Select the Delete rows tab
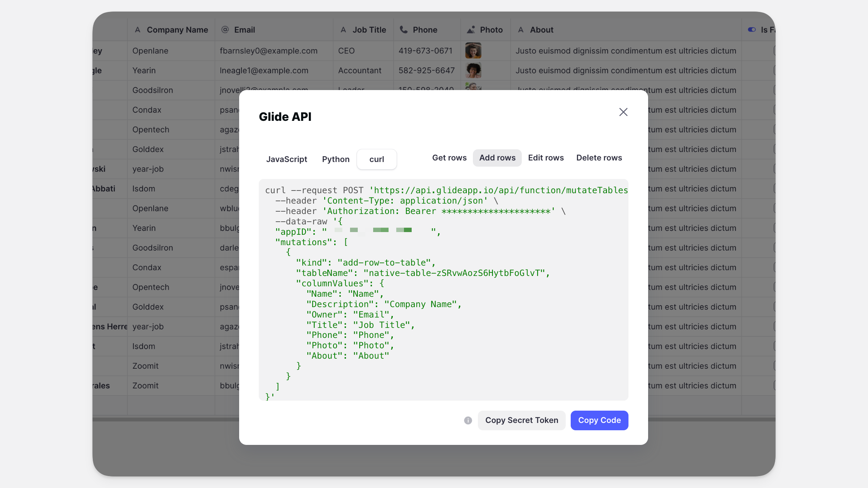This screenshot has height=488, width=868. (x=599, y=158)
